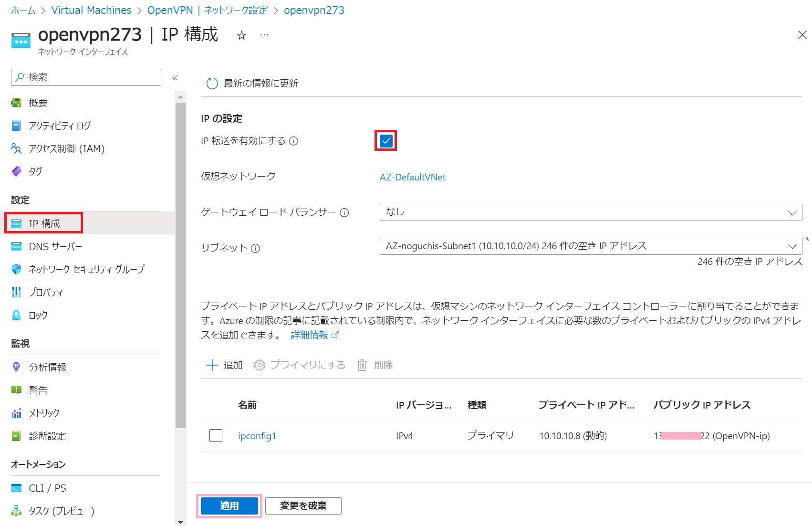Click the 警告 alert icon
Image resolution: width=812 pixels, height=526 pixels.
16,390
